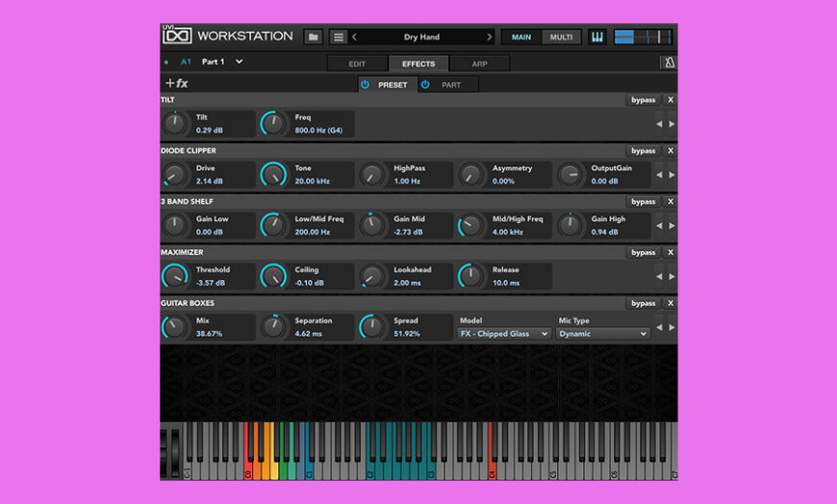Open the Mic Type dropdown Dynamic
Screen dimensions: 837x504
602,334
